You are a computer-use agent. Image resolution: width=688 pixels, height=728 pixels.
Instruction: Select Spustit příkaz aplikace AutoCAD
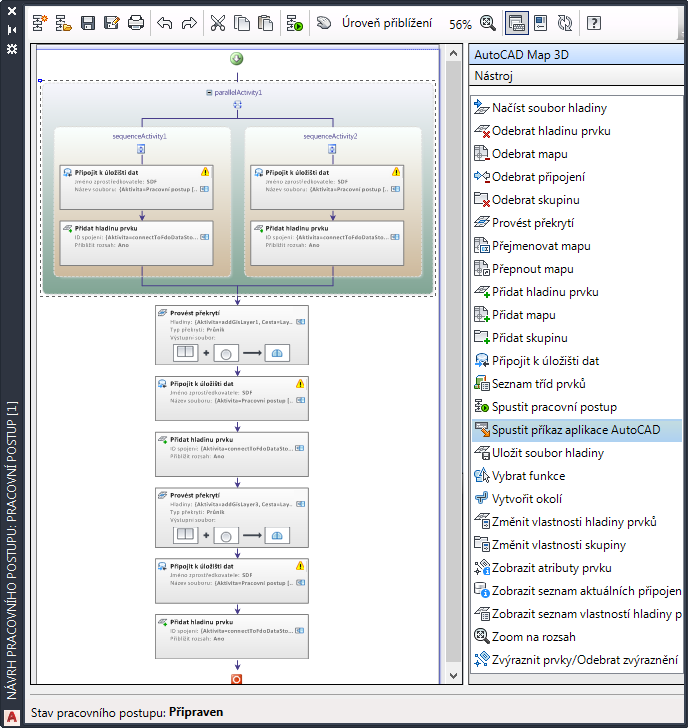577,429
